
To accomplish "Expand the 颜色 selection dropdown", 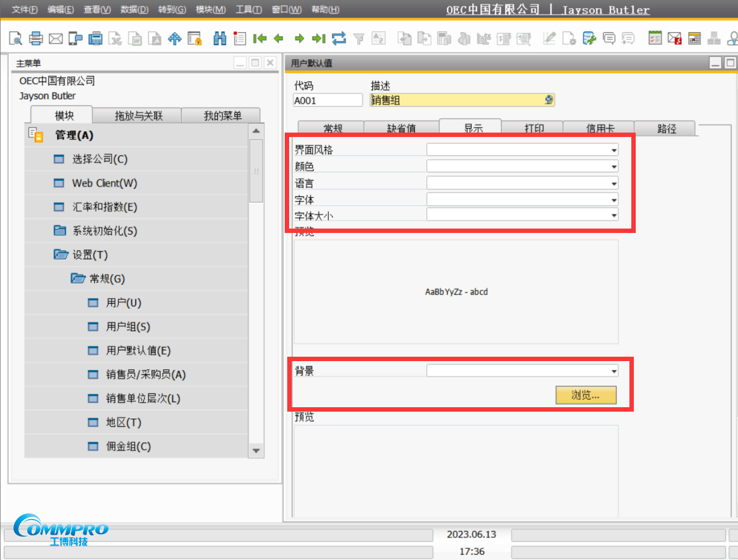I will coord(613,166).
